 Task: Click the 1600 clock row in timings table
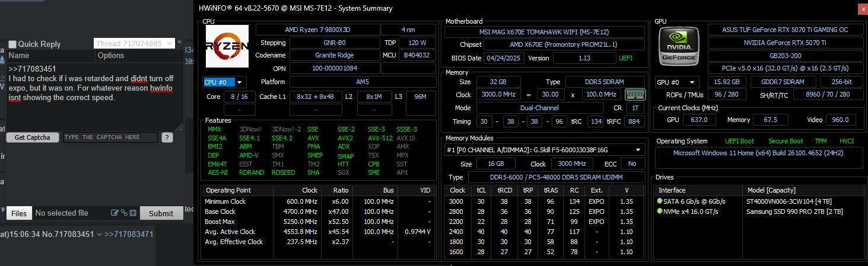pos(545,252)
